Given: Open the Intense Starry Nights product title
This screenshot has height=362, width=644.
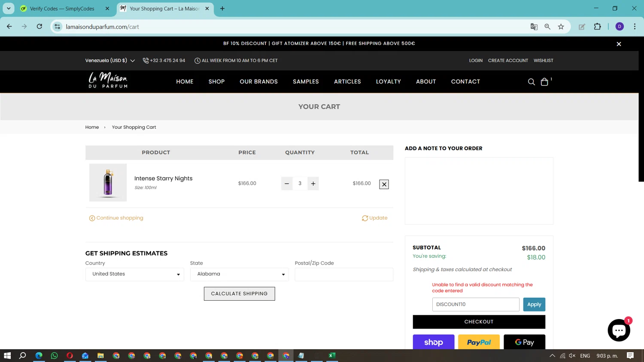Looking at the screenshot, I should pyautogui.click(x=163, y=178).
